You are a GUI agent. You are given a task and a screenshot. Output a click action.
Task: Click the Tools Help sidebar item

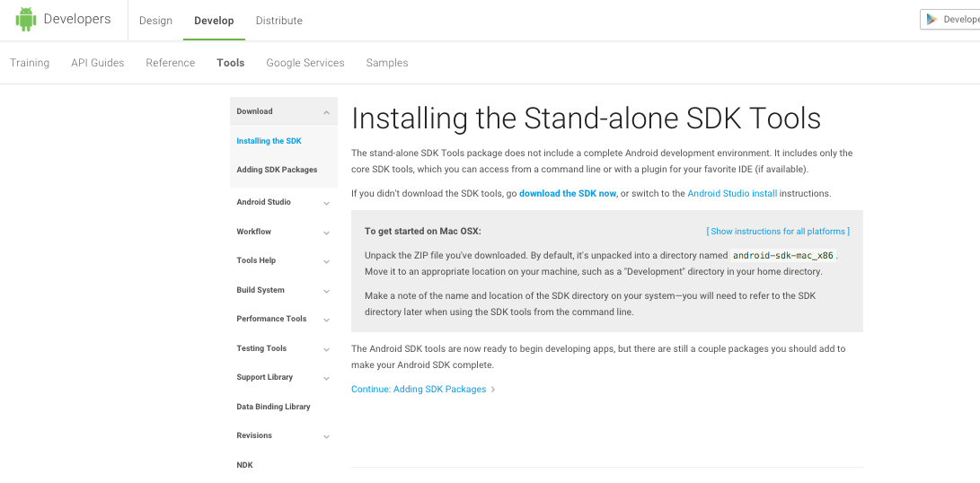click(x=256, y=260)
